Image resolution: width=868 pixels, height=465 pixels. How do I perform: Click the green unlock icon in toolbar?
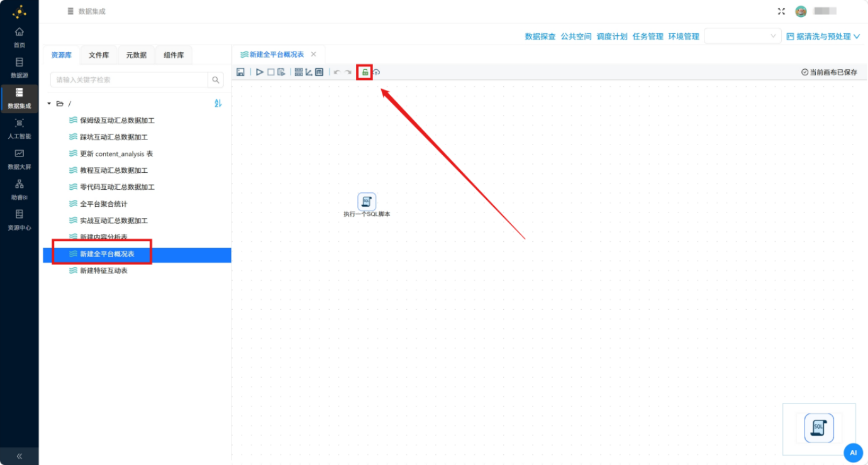(365, 72)
